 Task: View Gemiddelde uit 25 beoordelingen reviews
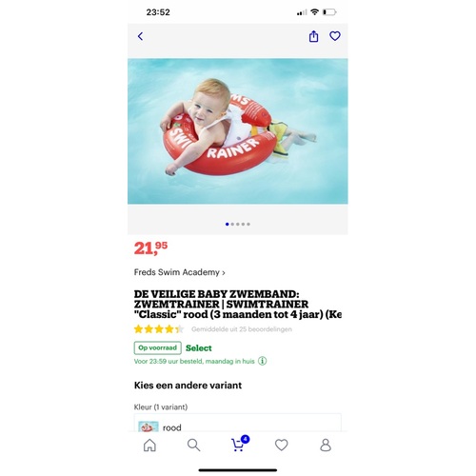click(242, 329)
